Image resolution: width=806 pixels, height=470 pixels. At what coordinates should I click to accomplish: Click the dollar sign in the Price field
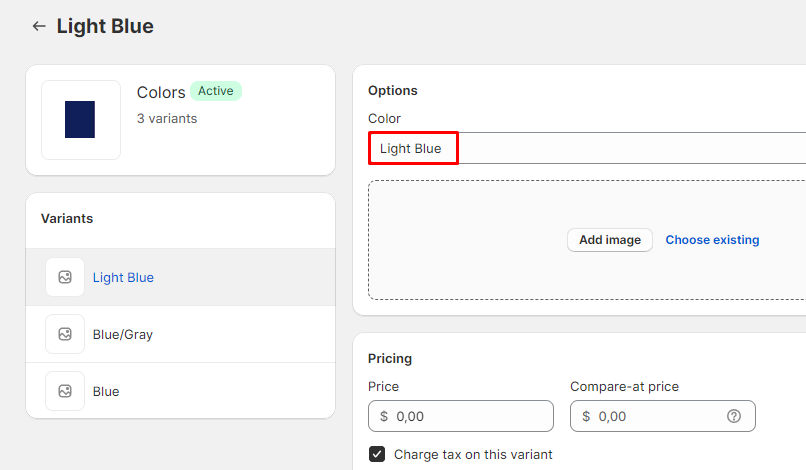[x=384, y=416]
